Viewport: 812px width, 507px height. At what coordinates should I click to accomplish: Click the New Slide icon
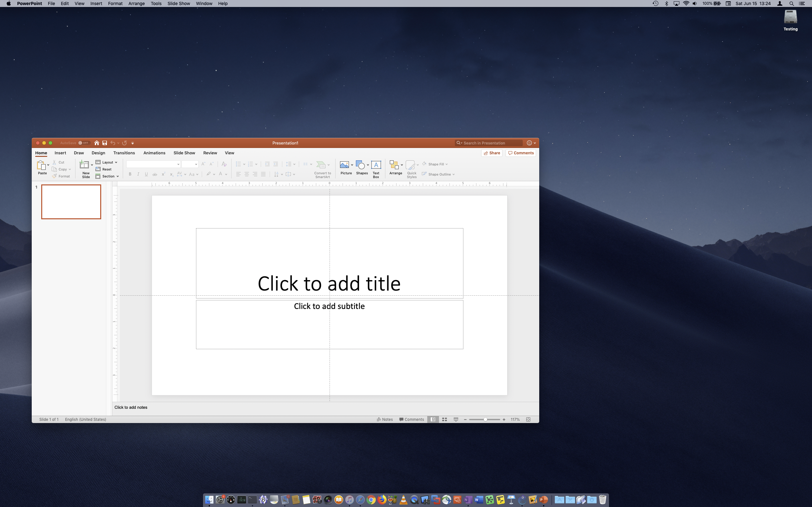click(x=84, y=165)
